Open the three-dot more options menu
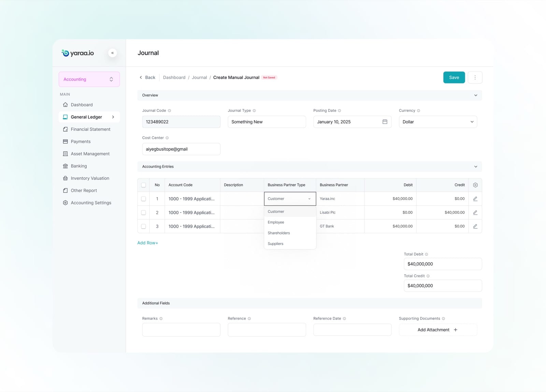Viewport: 546px width, 392px height. pos(475,77)
